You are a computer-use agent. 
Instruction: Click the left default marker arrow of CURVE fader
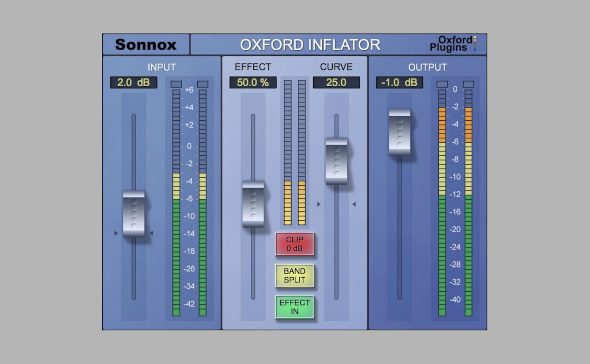tap(319, 204)
